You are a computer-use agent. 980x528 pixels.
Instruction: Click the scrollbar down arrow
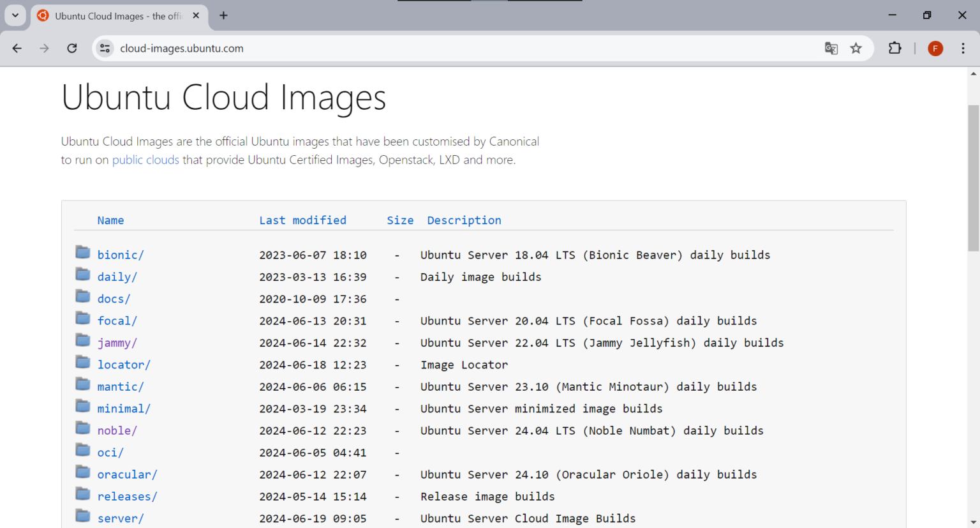tap(973, 523)
